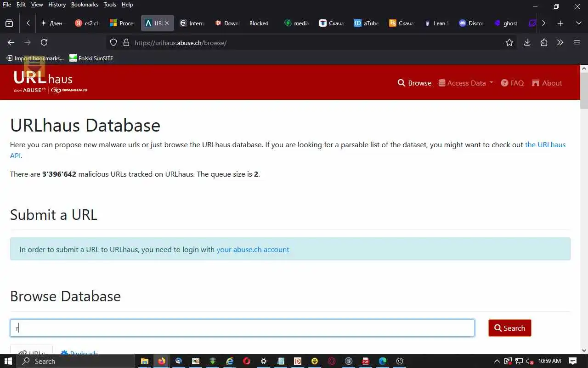This screenshot has width=588, height=368.
Task: Switch to the Lean tab
Action: [x=436, y=23]
